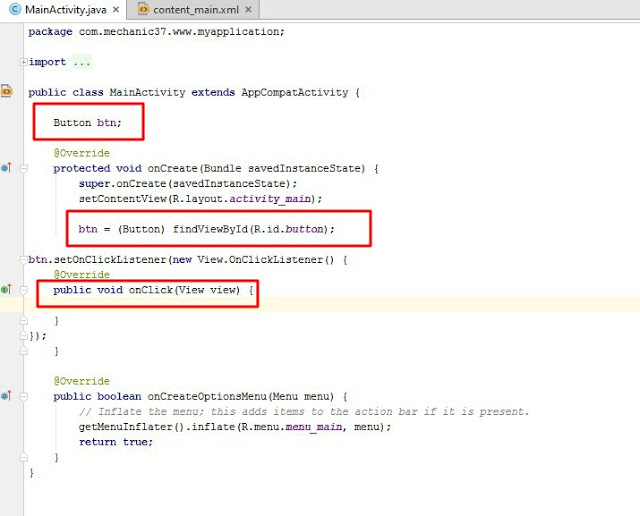Click @Override annotation above onCreateOptionsMenu
This screenshot has height=516, width=640.
[82, 381]
